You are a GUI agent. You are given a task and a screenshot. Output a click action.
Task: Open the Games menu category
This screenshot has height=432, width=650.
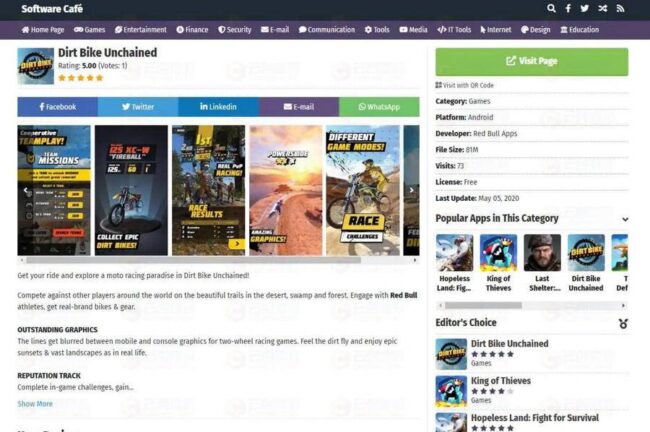tap(89, 30)
